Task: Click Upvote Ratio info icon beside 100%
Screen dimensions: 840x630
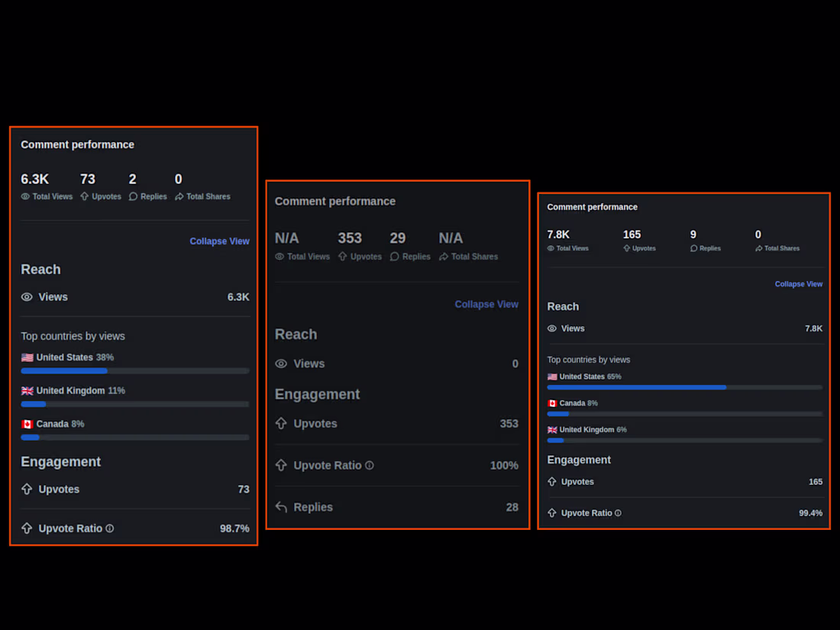Action: pyautogui.click(x=369, y=466)
